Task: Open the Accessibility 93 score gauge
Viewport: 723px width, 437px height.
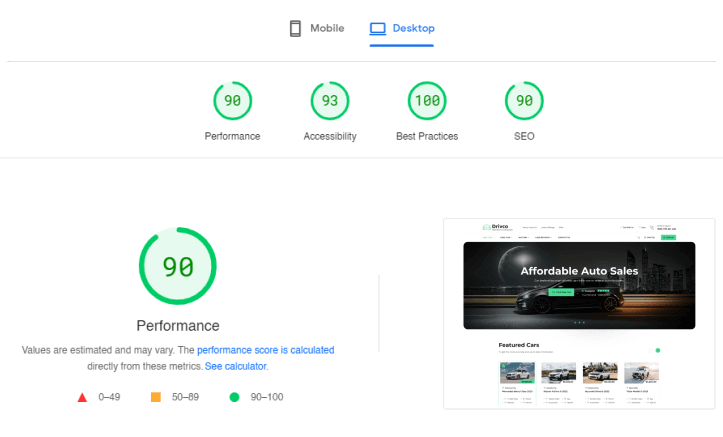Action: pyautogui.click(x=330, y=100)
